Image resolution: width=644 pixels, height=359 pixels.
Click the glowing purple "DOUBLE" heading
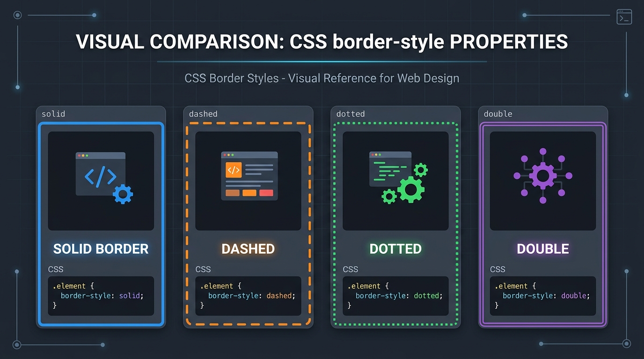coord(543,249)
